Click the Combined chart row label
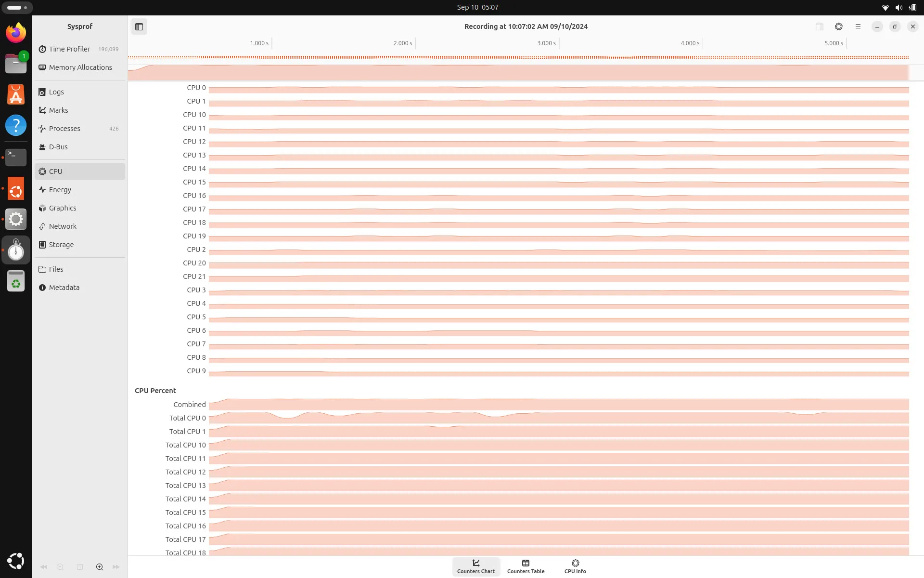This screenshot has width=924, height=578. [x=190, y=405]
